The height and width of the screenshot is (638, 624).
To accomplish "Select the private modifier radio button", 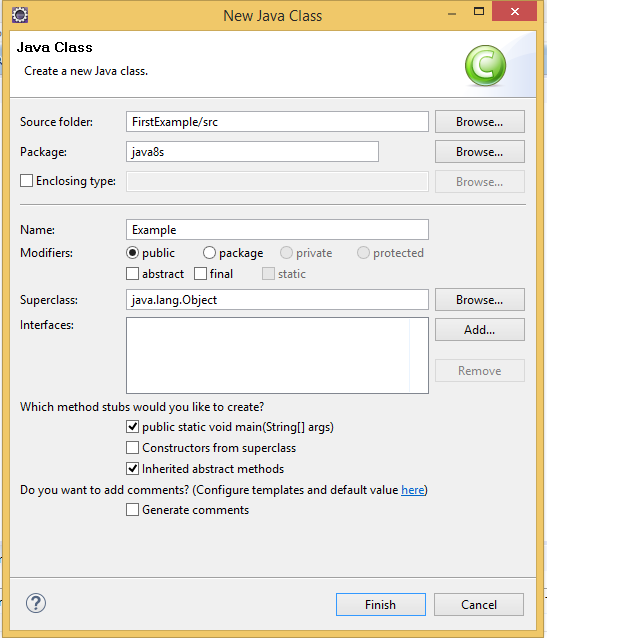I will 286,253.
